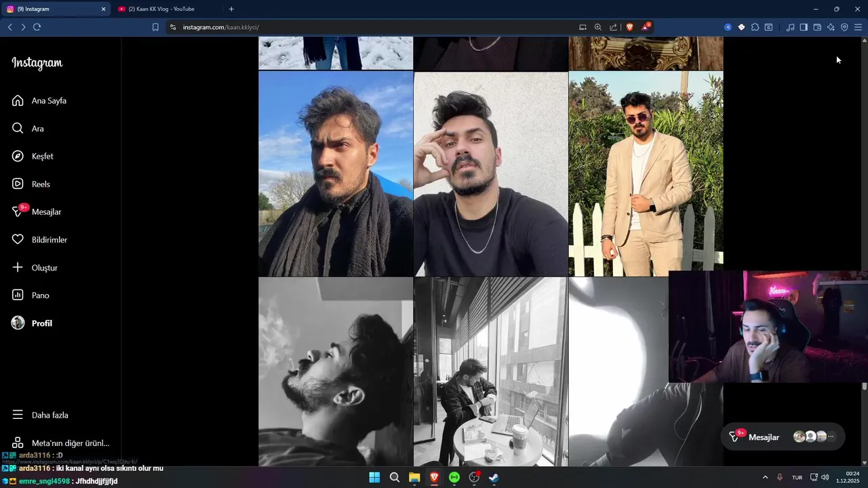Click the address bar URL
Image resolution: width=868 pixels, height=488 pixels.
[220, 27]
